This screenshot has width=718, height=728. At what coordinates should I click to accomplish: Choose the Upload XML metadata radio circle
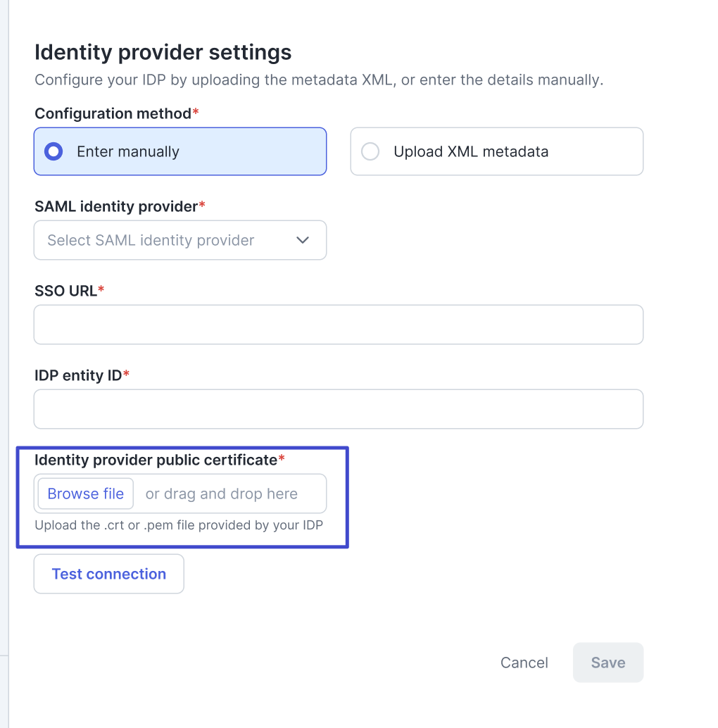pos(370,151)
